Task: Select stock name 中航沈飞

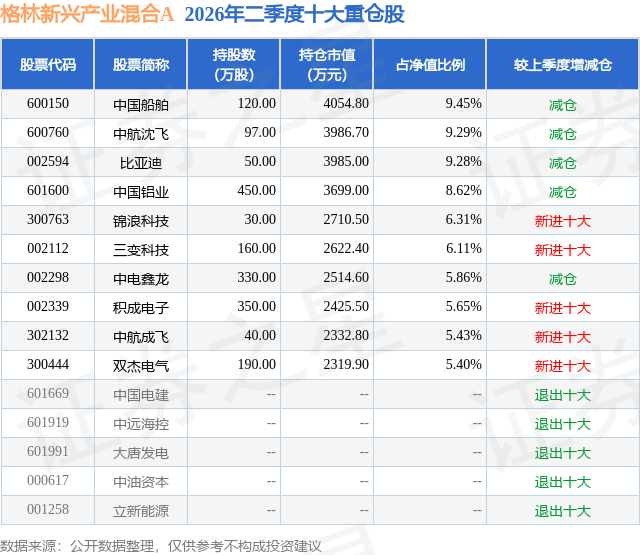Action: 141,134
